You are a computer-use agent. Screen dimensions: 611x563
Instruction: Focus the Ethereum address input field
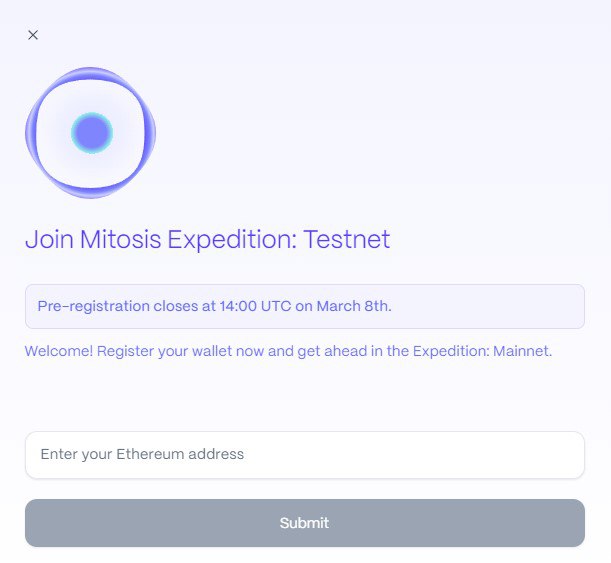point(305,455)
